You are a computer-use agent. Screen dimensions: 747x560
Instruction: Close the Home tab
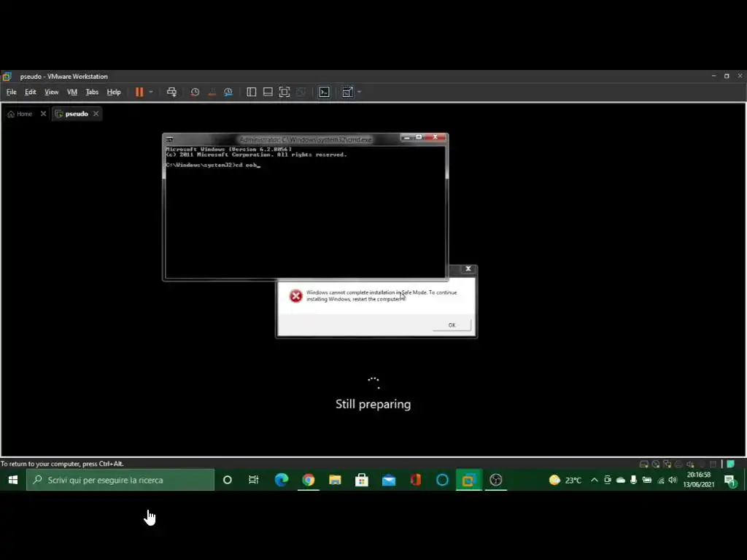tap(43, 114)
